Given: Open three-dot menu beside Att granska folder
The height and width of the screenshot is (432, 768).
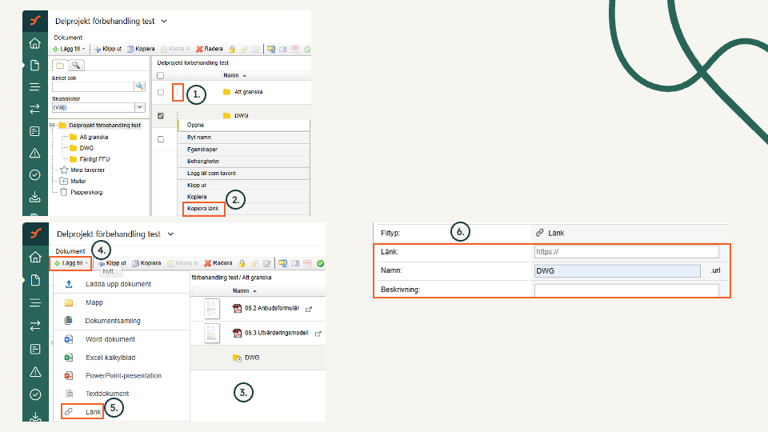Looking at the screenshot, I should coord(178,93).
